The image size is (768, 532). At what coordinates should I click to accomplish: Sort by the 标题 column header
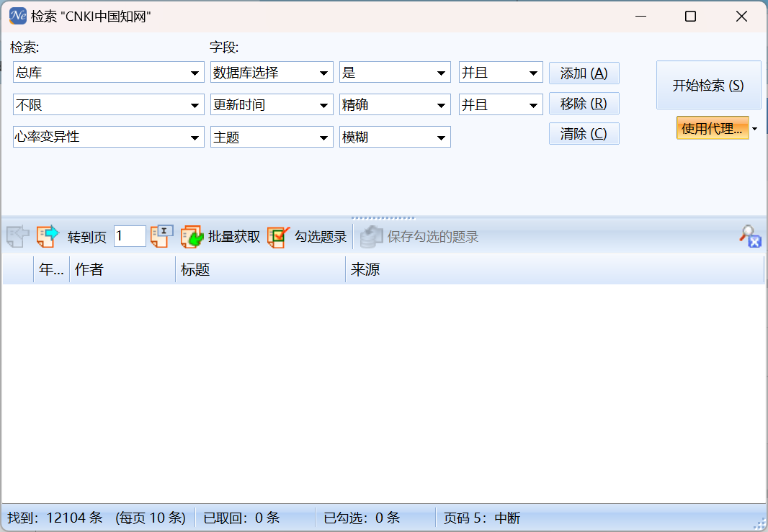point(261,269)
